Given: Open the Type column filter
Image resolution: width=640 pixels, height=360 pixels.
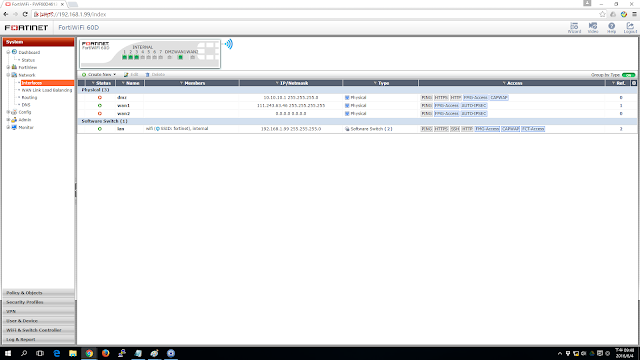Looking at the screenshot, I should pos(375,83).
